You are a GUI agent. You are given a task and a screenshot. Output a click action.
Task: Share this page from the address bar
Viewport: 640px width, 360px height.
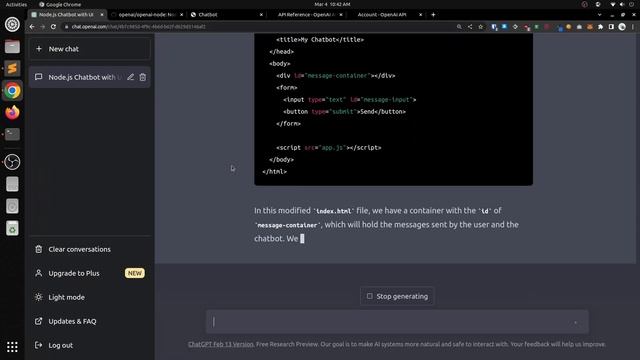point(470,27)
